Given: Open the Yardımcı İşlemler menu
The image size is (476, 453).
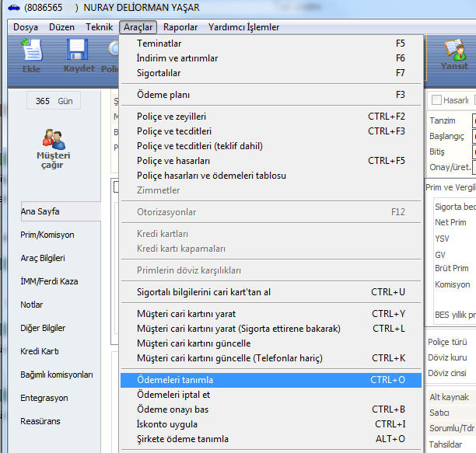Looking at the screenshot, I should pos(243,27).
